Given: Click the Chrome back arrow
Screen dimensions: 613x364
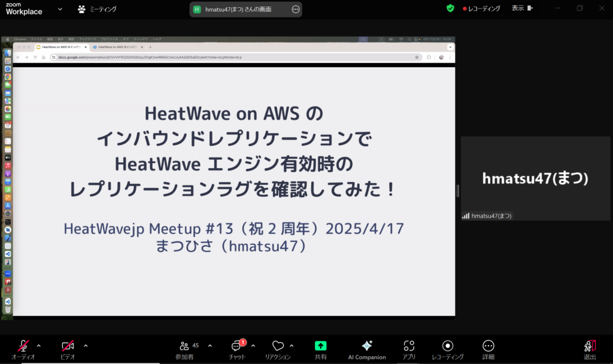Looking at the screenshot, I should coord(18,57).
